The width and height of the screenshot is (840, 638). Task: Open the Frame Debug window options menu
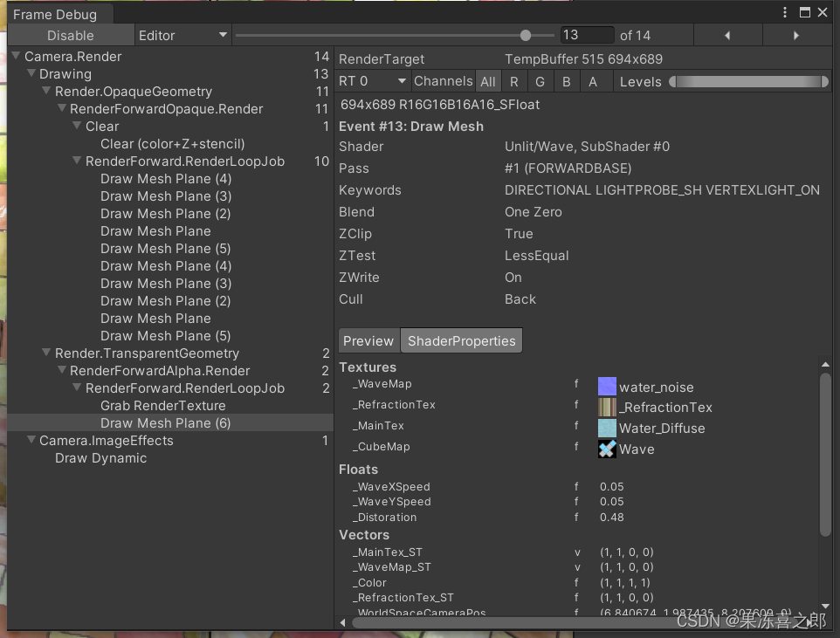tap(783, 12)
